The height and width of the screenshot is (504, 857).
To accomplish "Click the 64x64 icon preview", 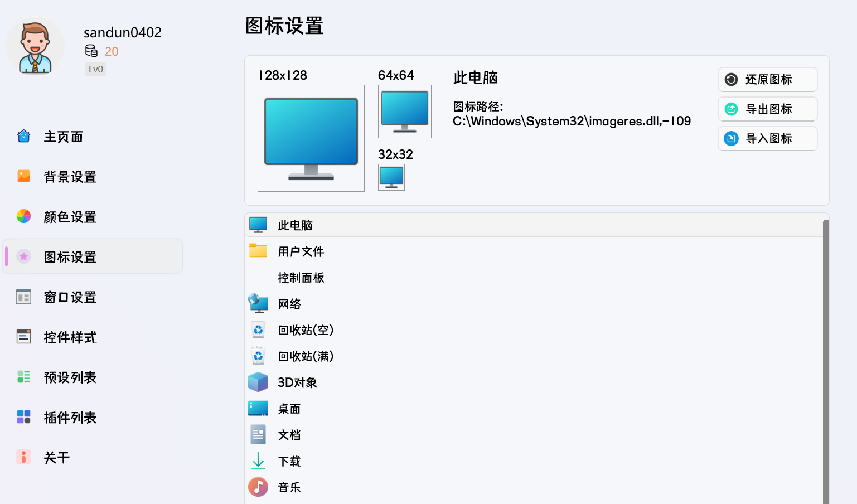I will click(405, 112).
